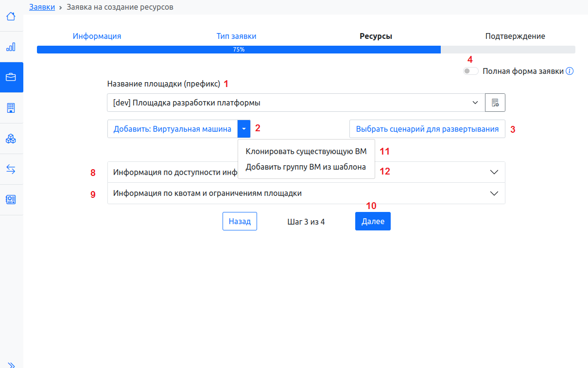Click Выбрать сценарий для развертывания button
Image resolution: width=588 pixels, height=368 pixels.
pos(427,129)
